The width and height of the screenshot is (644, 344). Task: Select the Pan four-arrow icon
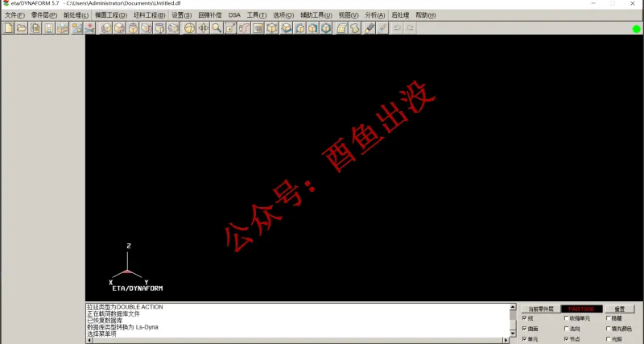(x=204, y=28)
